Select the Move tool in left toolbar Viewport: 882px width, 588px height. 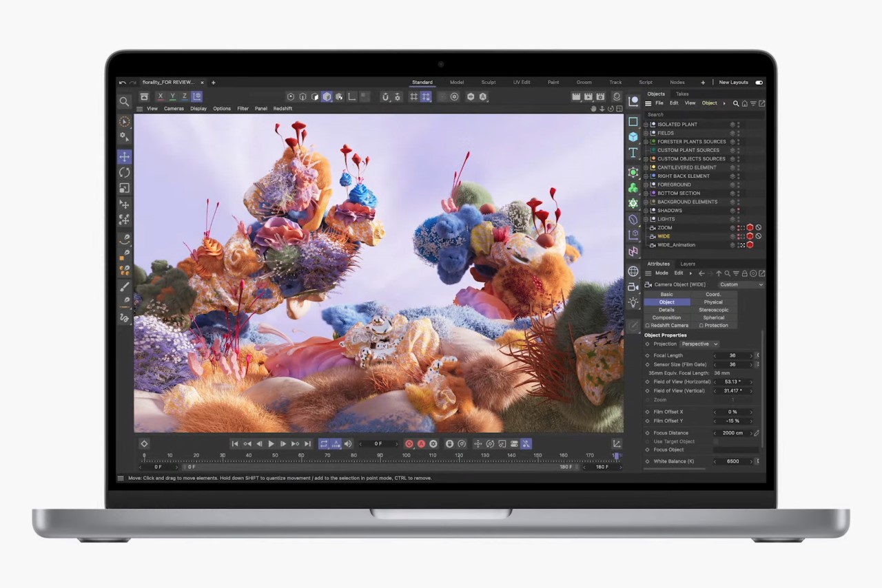click(x=124, y=157)
